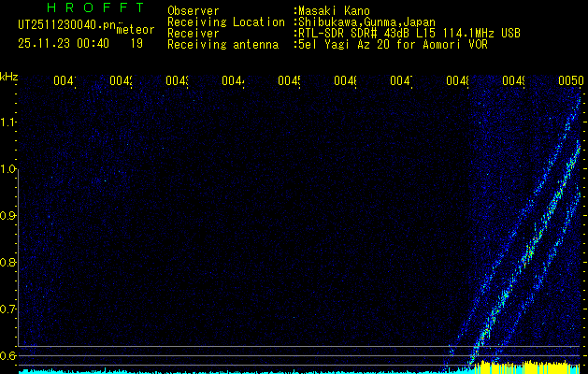This screenshot has height=374, width=588.
Task: Click the HROFFT title text
Action: tap(95, 7)
